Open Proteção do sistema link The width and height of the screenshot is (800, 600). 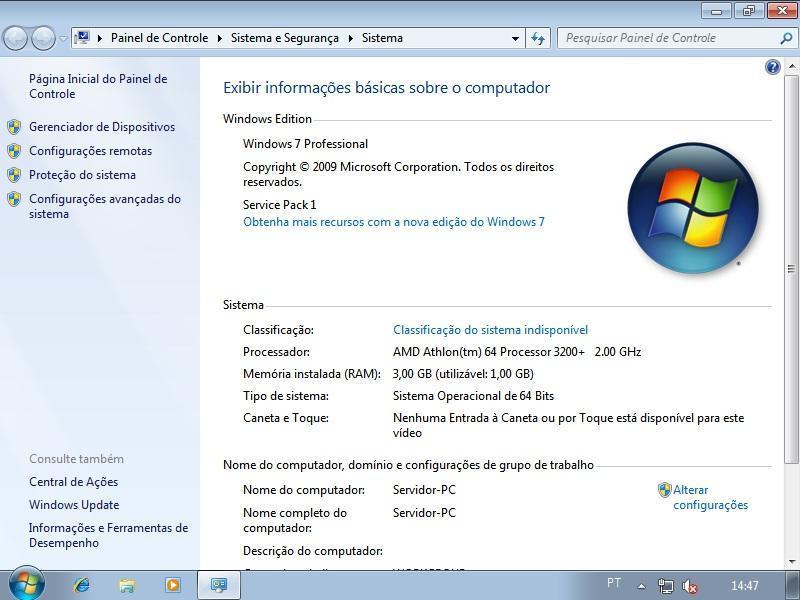82,175
